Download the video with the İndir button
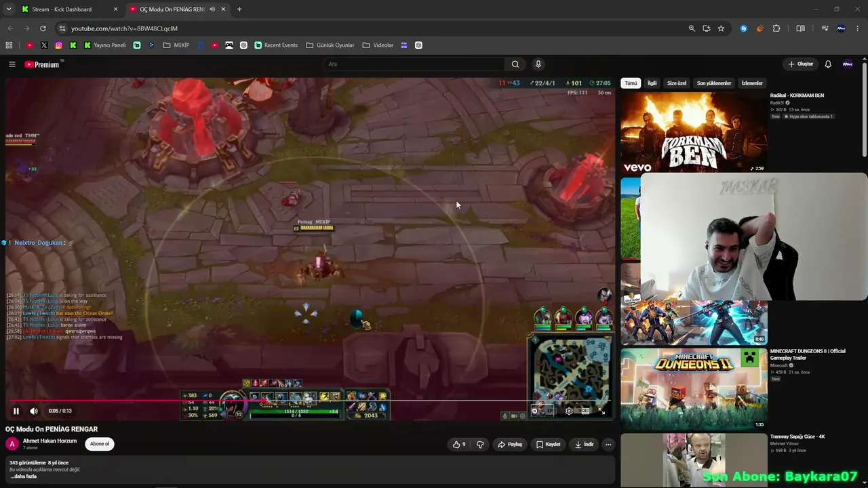This screenshot has height=488, width=868. click(x=585, y=445)
